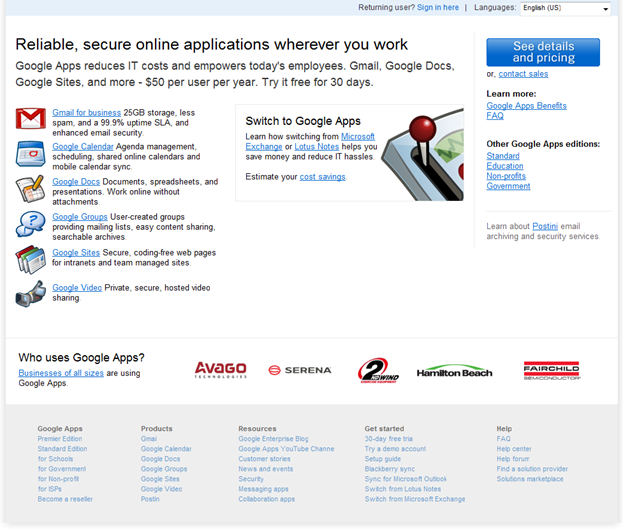
Task: Click 30-day free trial link
Action: click(x=389, y=439)
